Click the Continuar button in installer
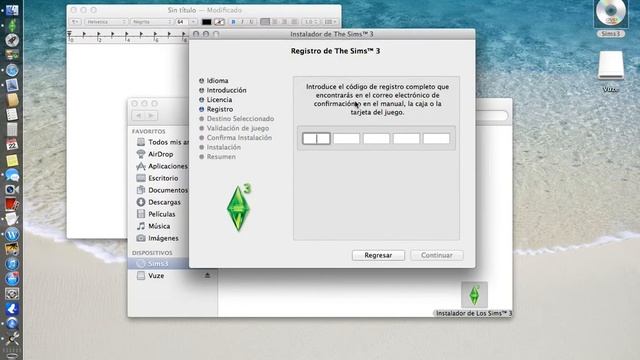 tap(437, 255)
